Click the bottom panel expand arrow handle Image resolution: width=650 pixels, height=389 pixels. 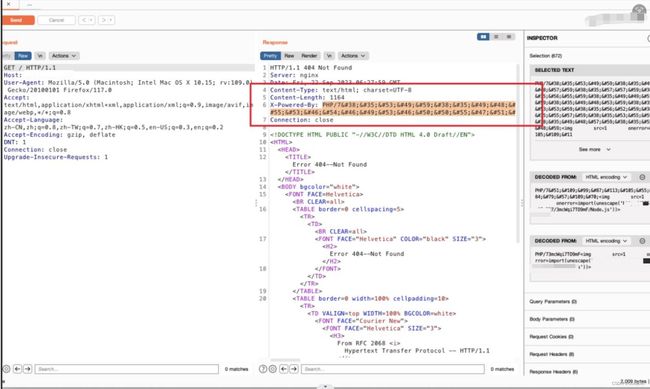(x=325, y=387)
